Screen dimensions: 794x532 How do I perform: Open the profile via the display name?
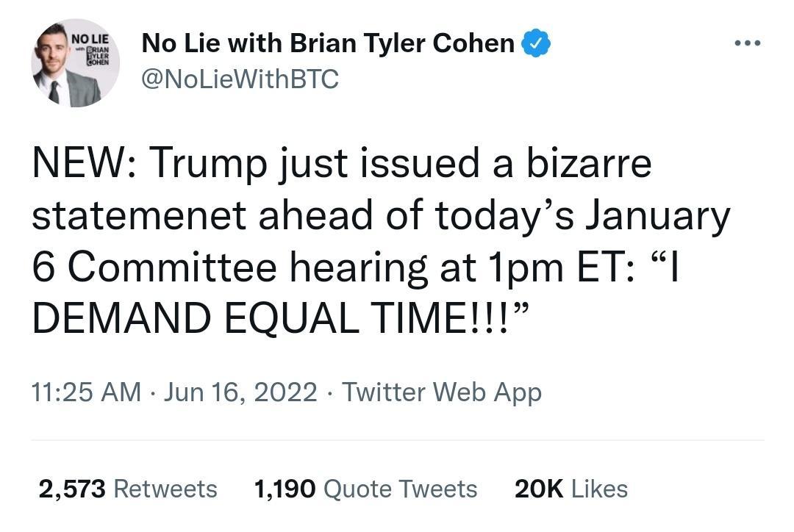[x=326, y=43]
